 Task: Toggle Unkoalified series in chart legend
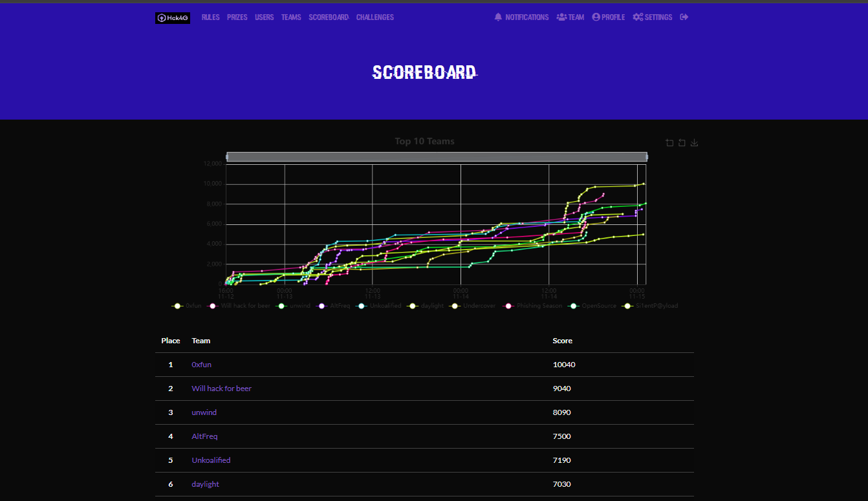[x=378, y=306]
